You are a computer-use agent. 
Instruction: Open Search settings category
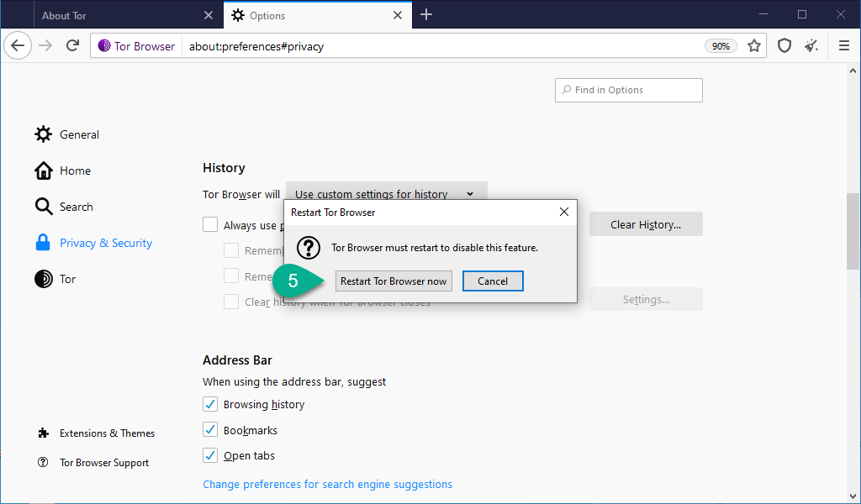pyautogui.click(x=64, y=207)
